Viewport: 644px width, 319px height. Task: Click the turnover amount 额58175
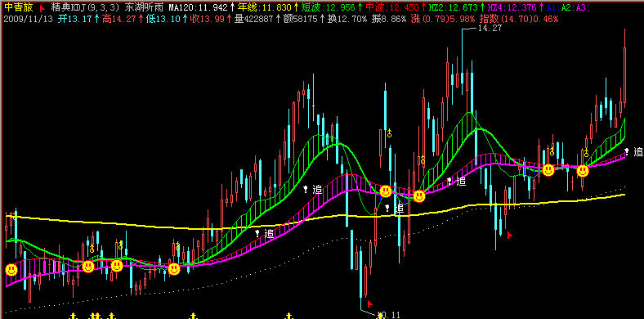coord(302,19)
